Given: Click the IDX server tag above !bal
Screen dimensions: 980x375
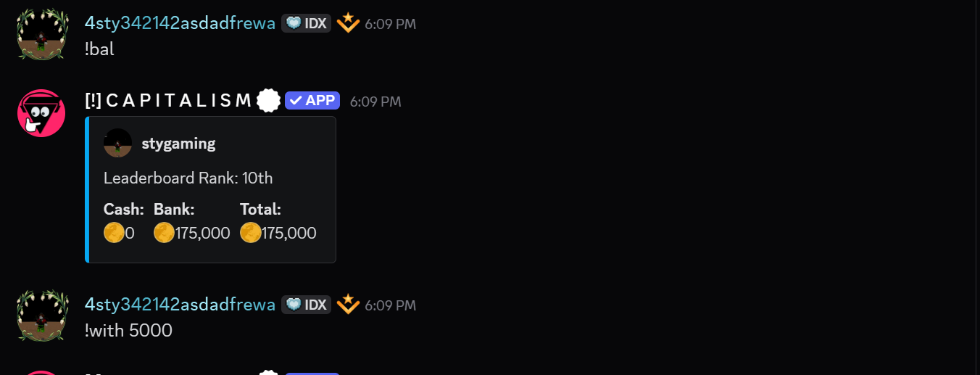Looking at the screenshot, I should tap(307, 23).
